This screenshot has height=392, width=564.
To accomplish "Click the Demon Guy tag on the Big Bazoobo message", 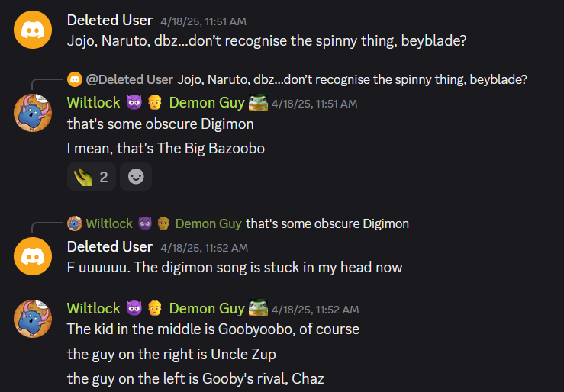I will [206, 103].
